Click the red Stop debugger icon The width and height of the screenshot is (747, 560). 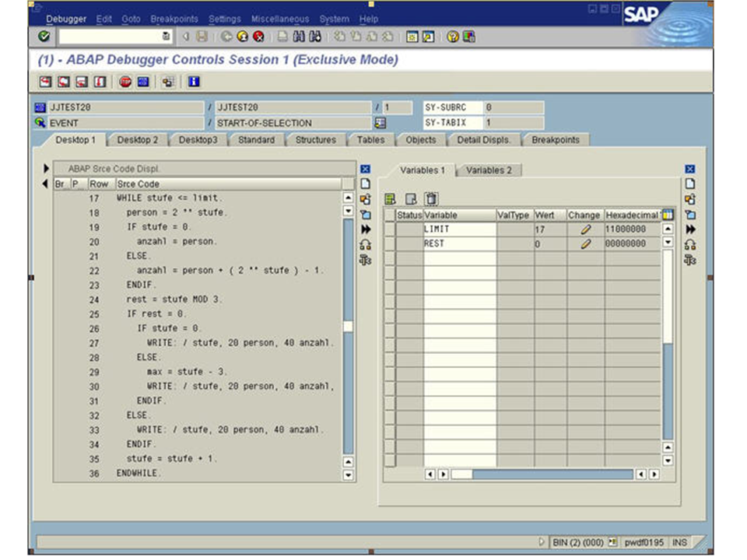point(125,81)
